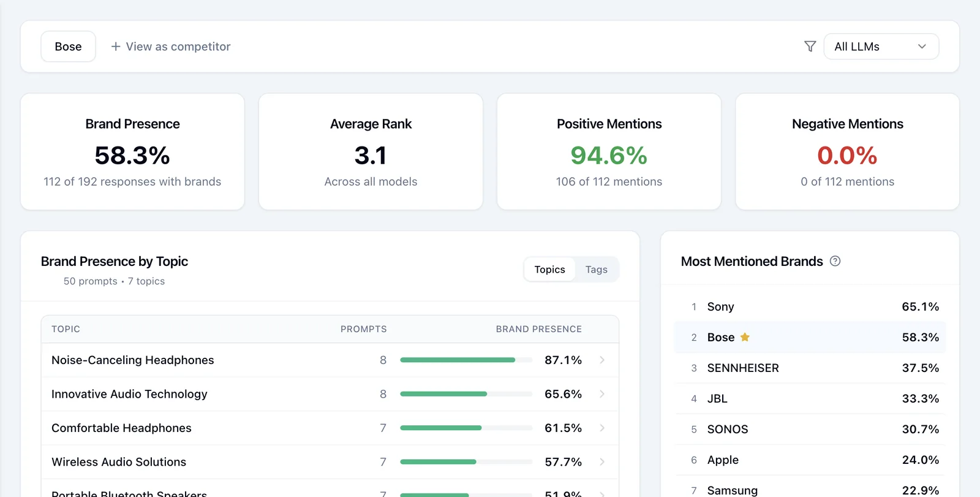Select the SENNHEISER brand row

pyautogui.click(x=810, y=368)
